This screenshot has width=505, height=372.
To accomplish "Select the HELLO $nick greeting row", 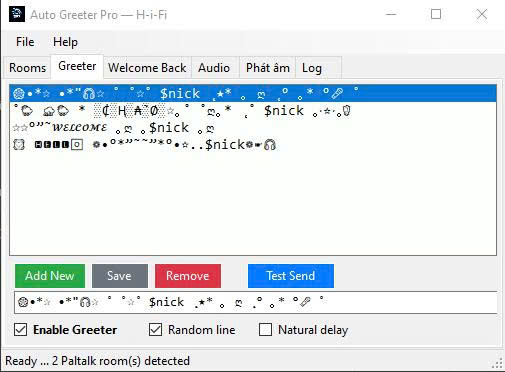I will coord(253,144).
